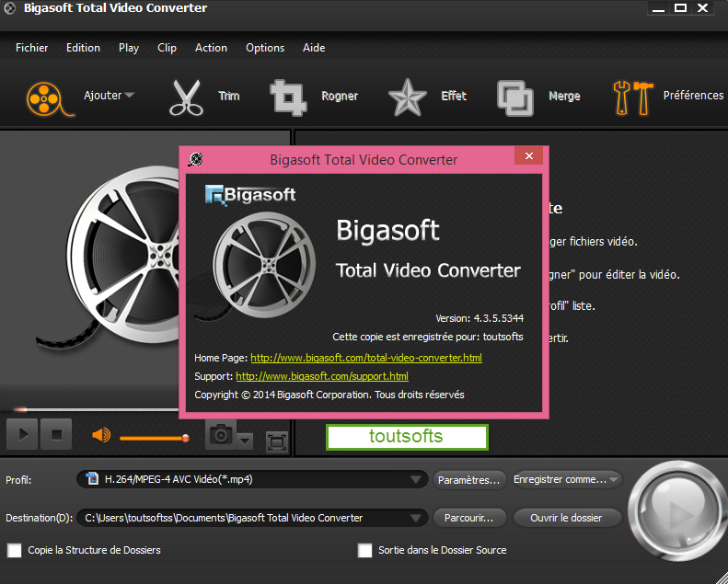Open the Fichier menu
This screenshot has height=584, width=728.
(x=31, y=48)
